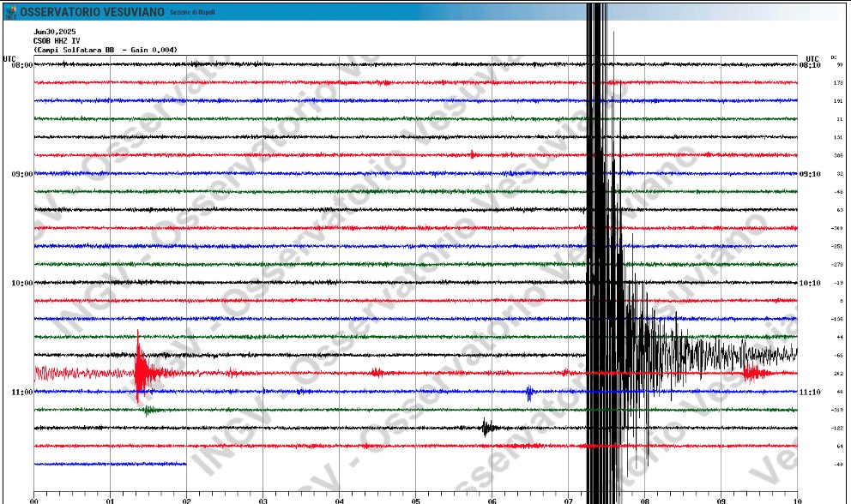This screenshot has height=504, width=851.
Task: Click the small red event in the trace above 09:00
Action: pyautogui.click(x=474, y=154)
